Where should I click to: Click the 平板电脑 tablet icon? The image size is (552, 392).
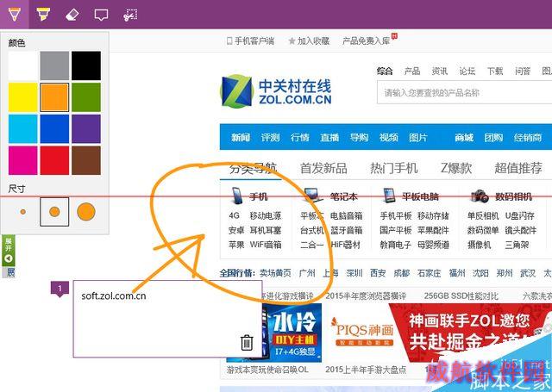(389, 196)
